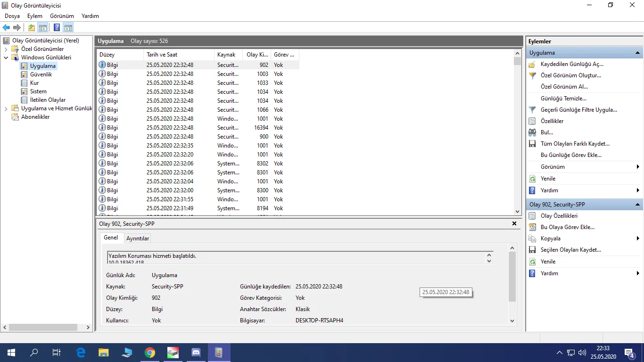644x362 pixels.
Task: Click the filter icon beside Geçerli Günlüğe Filtre Uygula
Action: coord(532,110)
